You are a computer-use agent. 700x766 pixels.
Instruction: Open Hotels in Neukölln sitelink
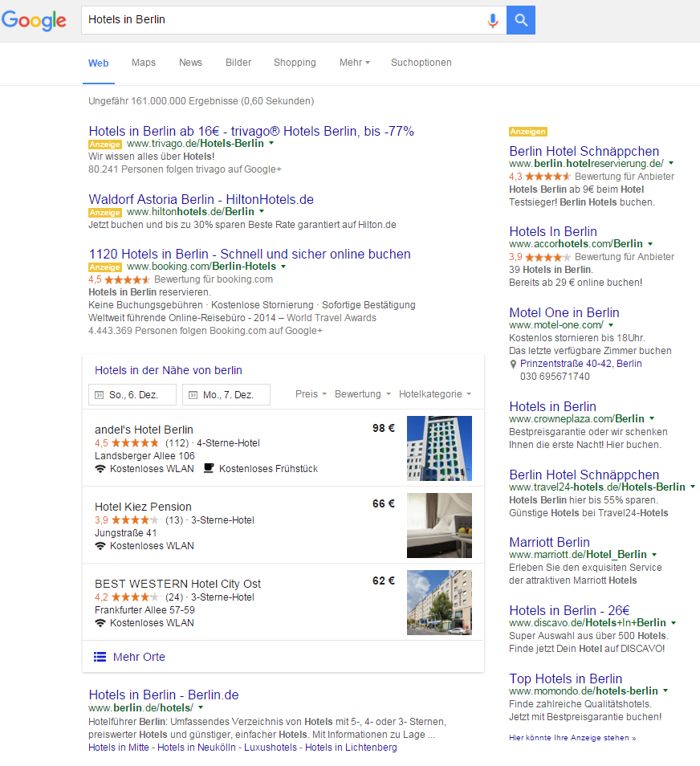197,748
